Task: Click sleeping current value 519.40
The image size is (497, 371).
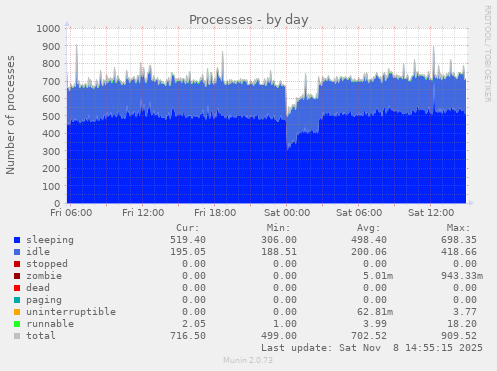Action: [x=188, y=240]
